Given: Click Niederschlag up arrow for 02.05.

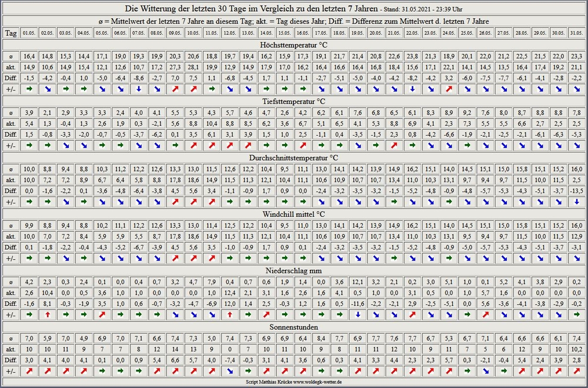Looking at the screenshot, I should coord(48,315).
